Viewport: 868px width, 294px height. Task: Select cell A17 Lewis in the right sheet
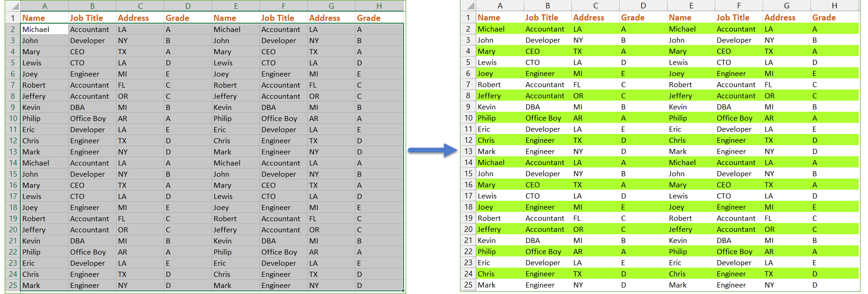coord(500,196)
